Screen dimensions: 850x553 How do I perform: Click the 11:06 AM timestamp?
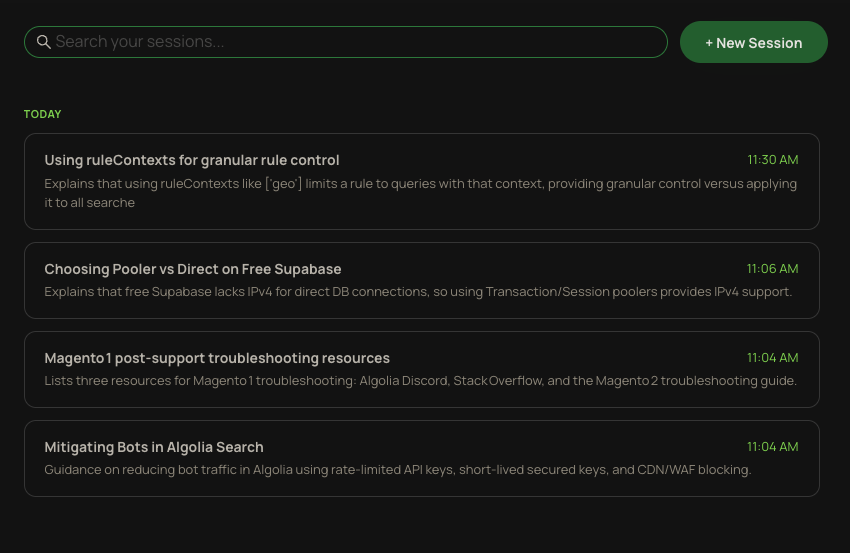pos(772,269)
